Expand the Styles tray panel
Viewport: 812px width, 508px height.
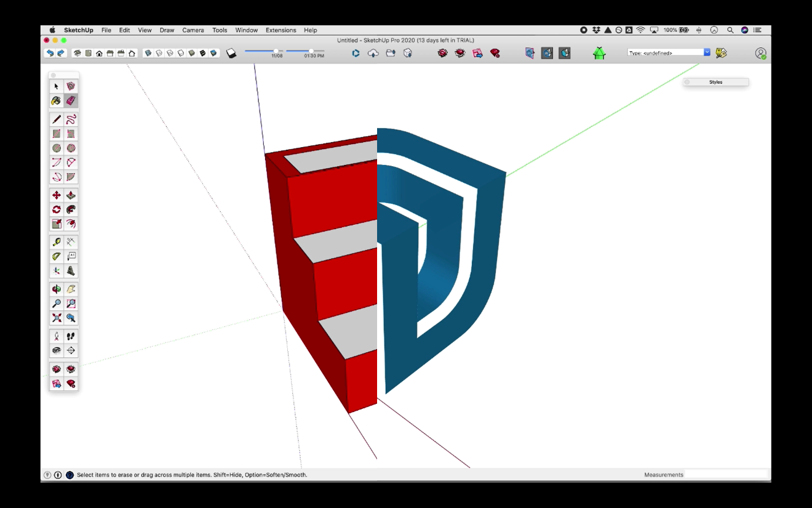(716, 82)
